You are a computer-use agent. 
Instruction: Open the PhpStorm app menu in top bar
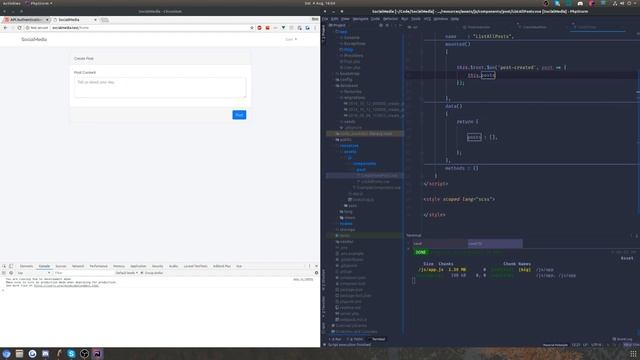point(39,3)
